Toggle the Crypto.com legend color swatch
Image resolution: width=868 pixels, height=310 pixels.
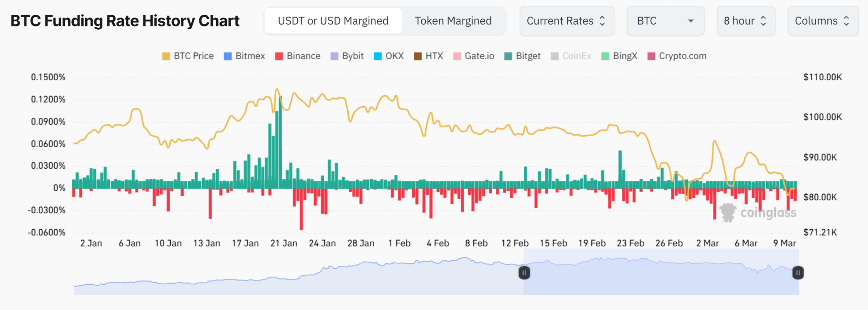pos(651,56)
